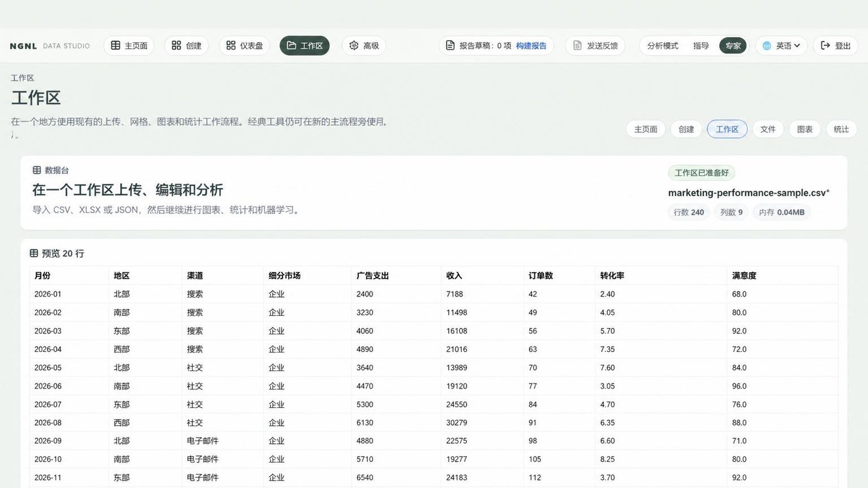868x488 pixels.
Task: Click the 高级 gear icon
Action: click(354, 46)
